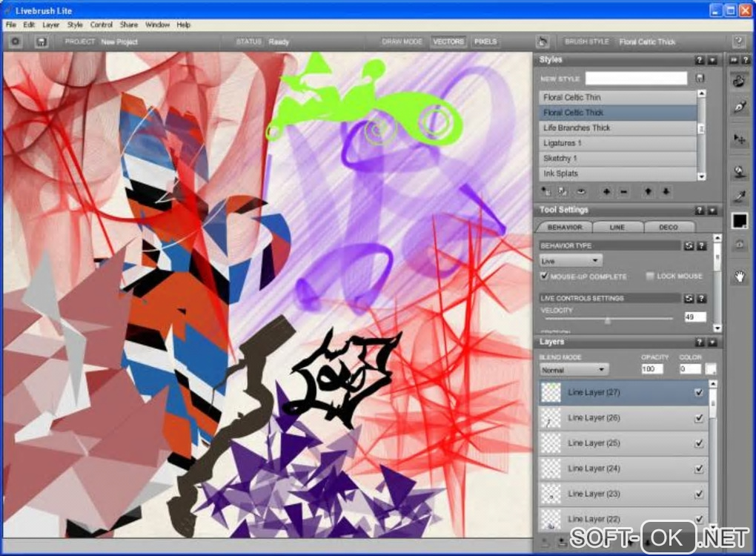Collapse the Styles panel with arrow button

712,60
